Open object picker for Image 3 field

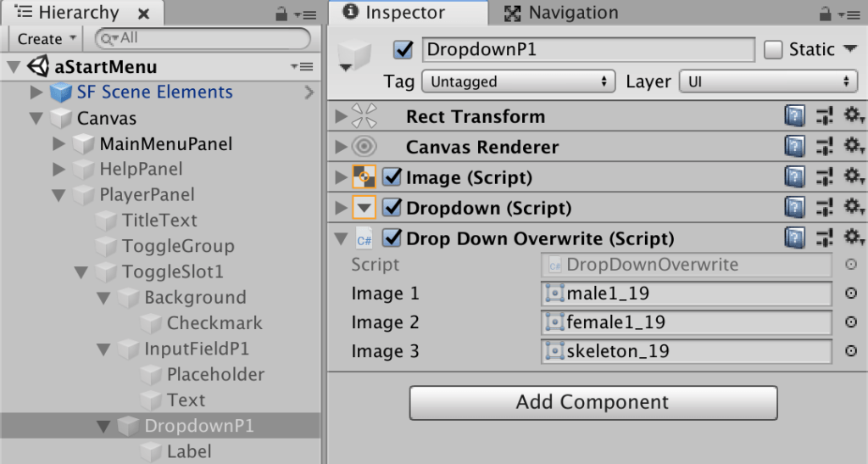(x=851, y=351)
